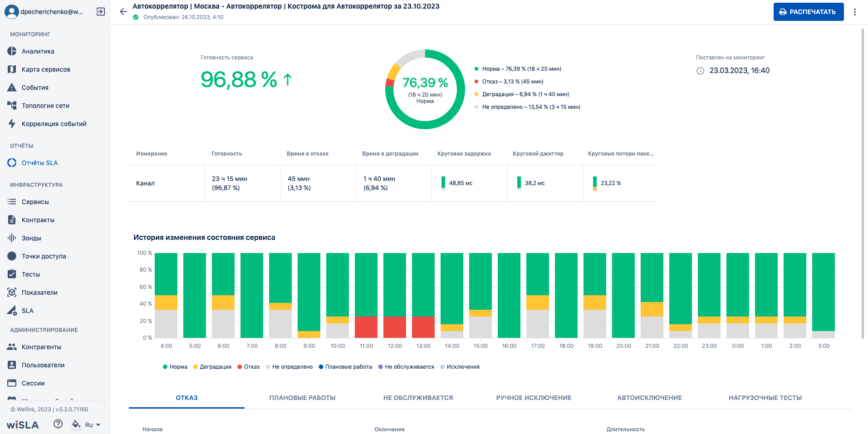This screenshot has height=434, width=868.
Task: Click the Контрагенты people icon
Action: pyautogui.click(x=12, y=347)
